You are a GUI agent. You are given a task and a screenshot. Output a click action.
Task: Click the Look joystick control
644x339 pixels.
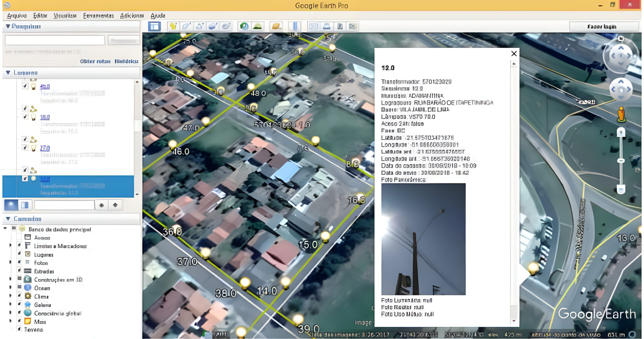(621, 56)
